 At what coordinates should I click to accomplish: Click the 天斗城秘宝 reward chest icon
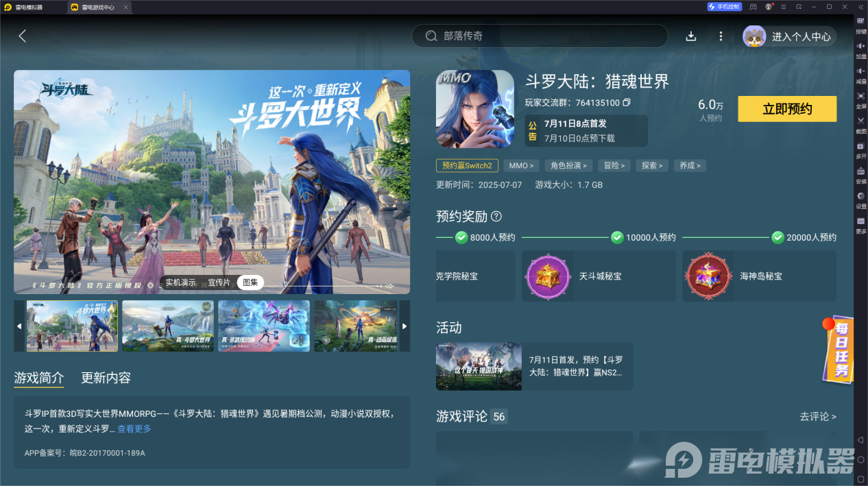click(548, 276)
